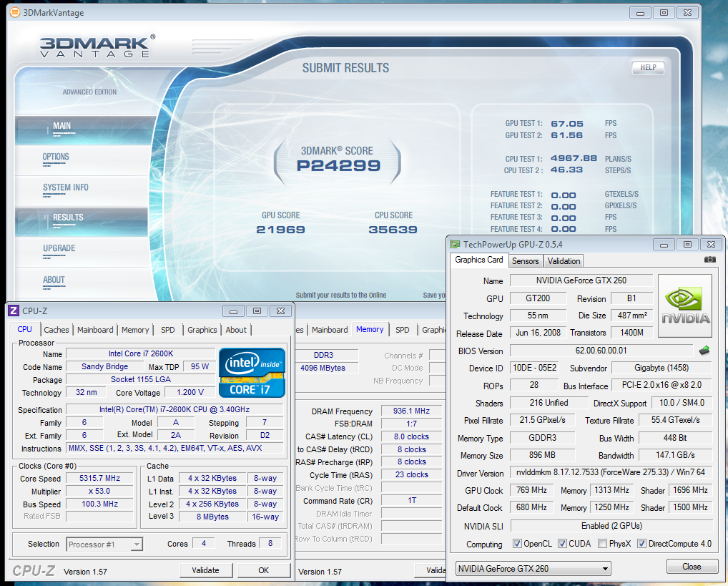Click the GPU-Z BIOS save chip icon
The width and height of the screenshot is (728, 586).
click(x=704, y=350)
